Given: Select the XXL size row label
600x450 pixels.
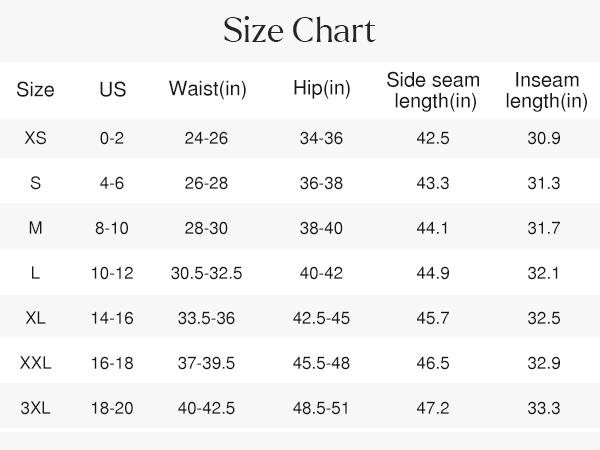Looking at the screenshot, I should (35, 363).
